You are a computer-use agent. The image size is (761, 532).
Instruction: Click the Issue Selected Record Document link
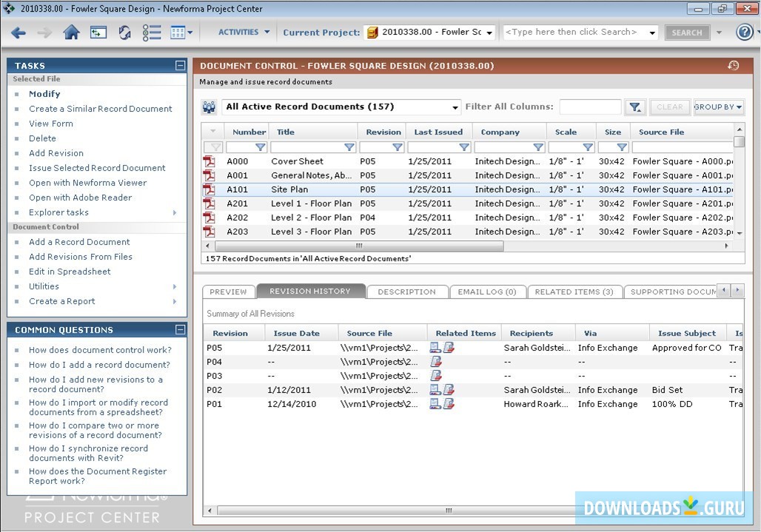(96, 168)
